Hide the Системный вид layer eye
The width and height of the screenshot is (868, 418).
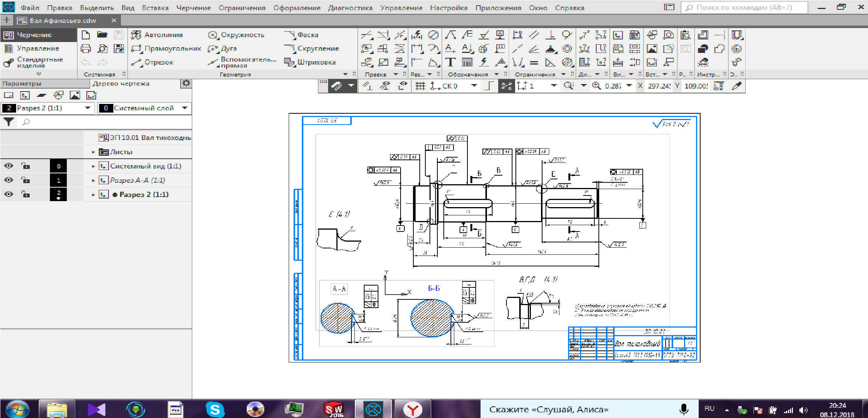[9, 166]
